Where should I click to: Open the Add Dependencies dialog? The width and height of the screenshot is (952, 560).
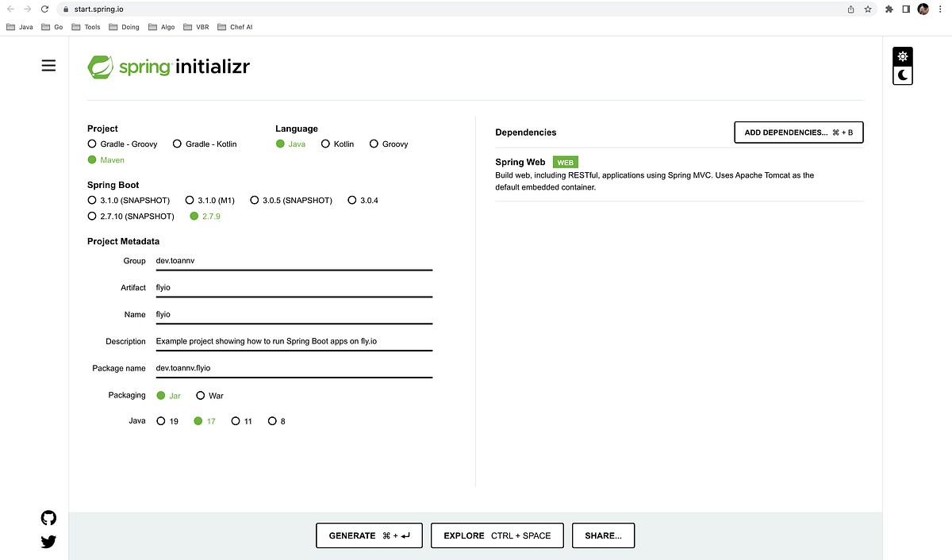point(798,132)
